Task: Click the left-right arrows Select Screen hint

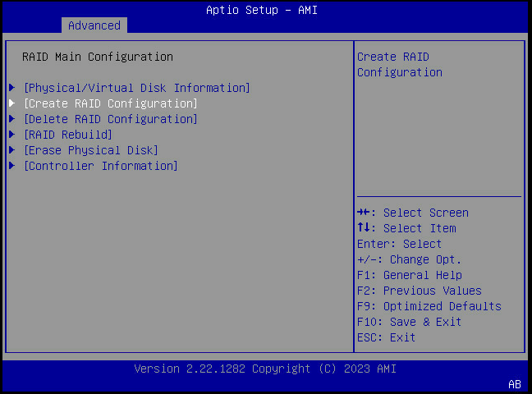Action: coord(412,213)
